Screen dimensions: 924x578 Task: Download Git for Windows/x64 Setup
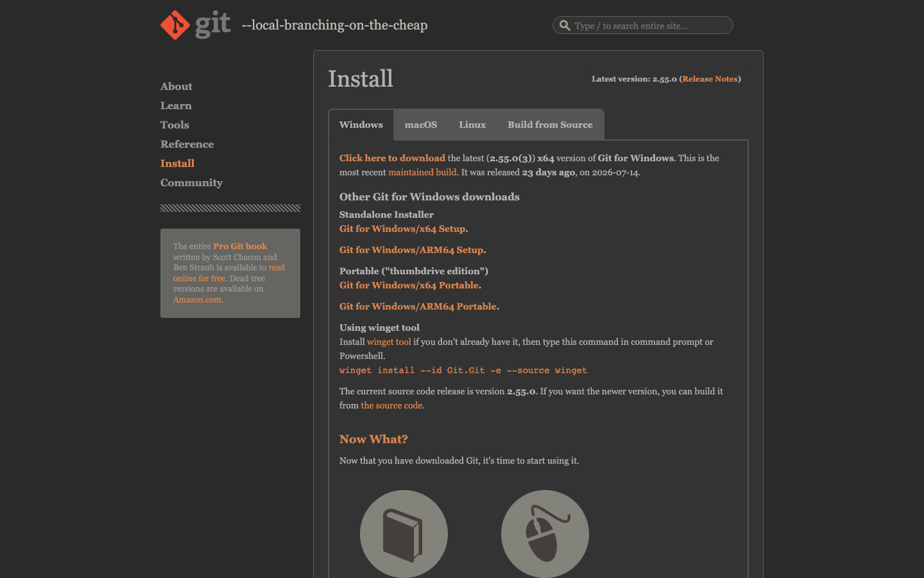click(404, 229)
